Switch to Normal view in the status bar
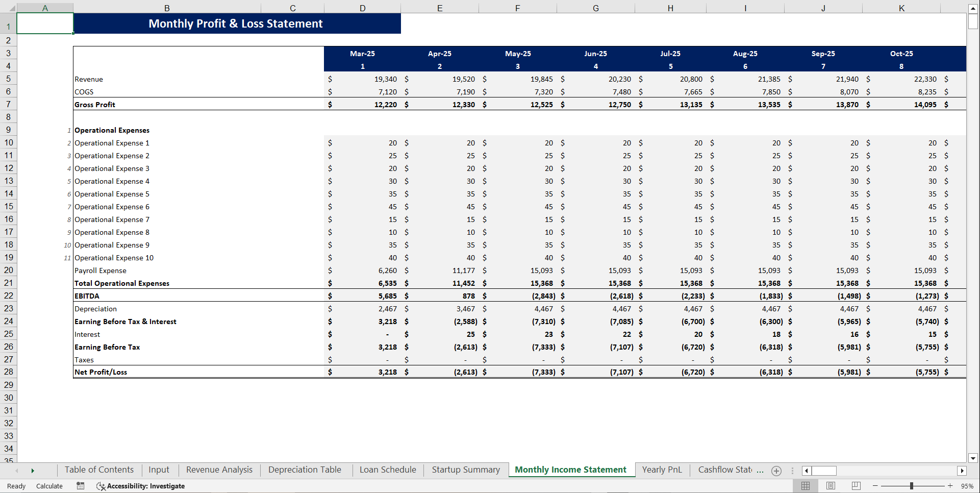 pos(806,486)
